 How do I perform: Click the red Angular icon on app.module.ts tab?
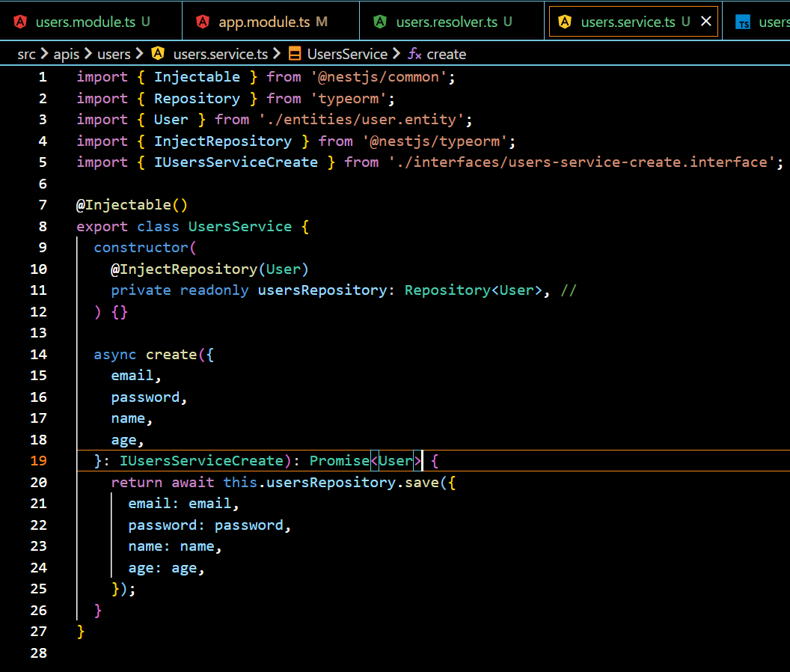tap(203, 22)
